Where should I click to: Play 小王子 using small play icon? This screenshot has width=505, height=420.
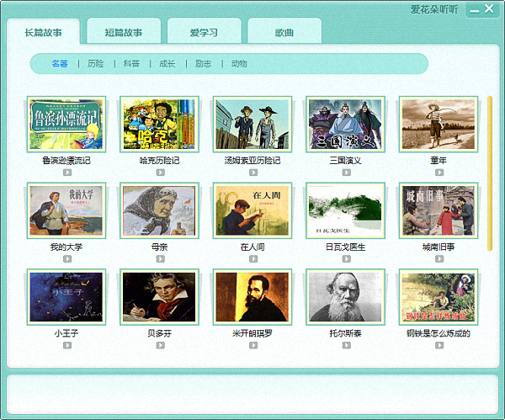66,345
